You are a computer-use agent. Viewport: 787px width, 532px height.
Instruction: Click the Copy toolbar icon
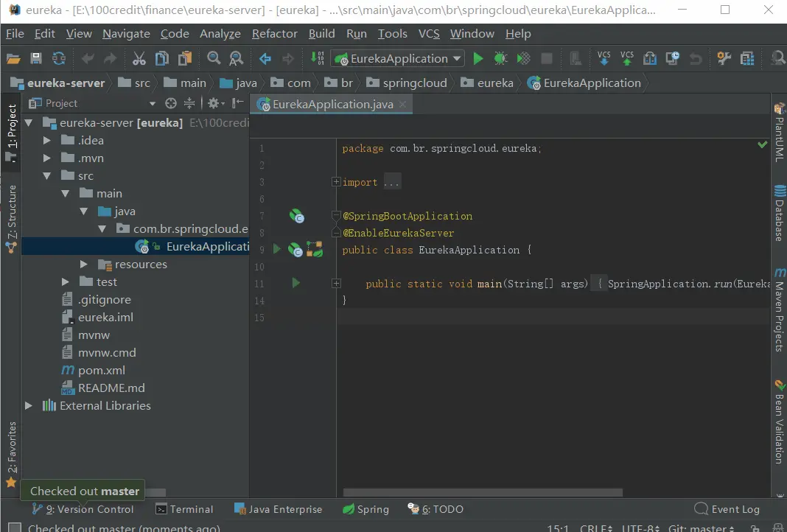click(x=161, y=59)
